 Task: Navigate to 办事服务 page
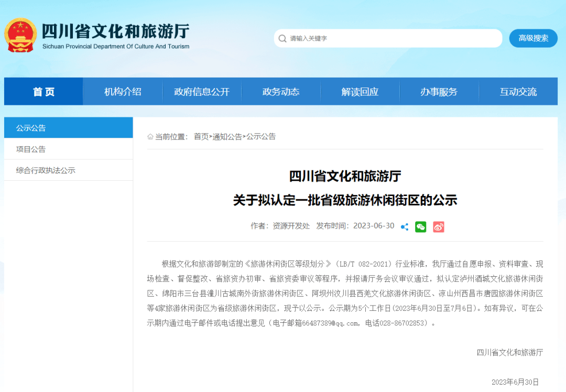click(x=439, y=92)
